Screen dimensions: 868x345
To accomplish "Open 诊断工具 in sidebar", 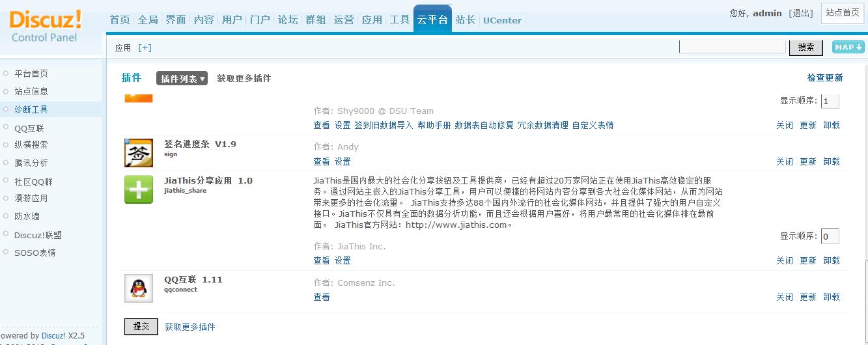I will click(x=31, y=109).
